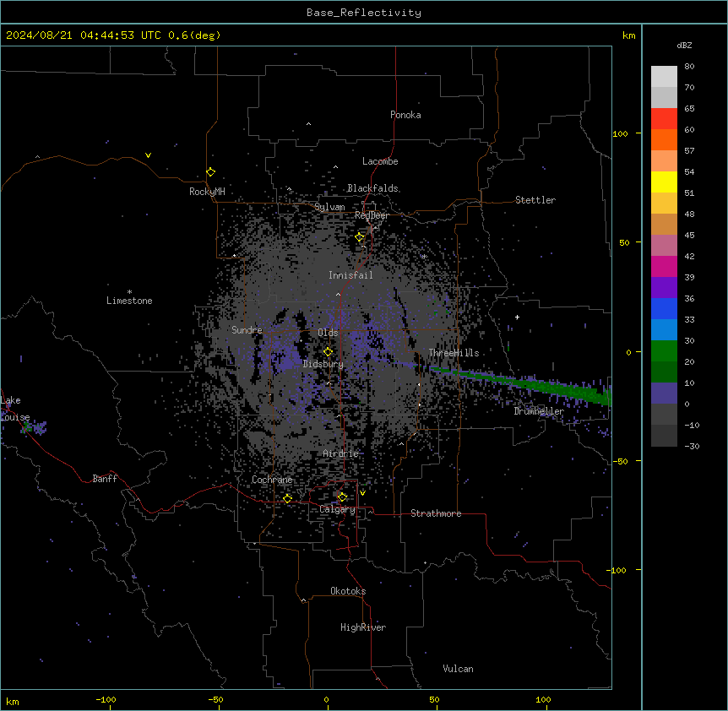Screen dimensions: 728x711
Task: Pick the magenta 42-39 dBZ legend swatch
Action: point(664,266)
